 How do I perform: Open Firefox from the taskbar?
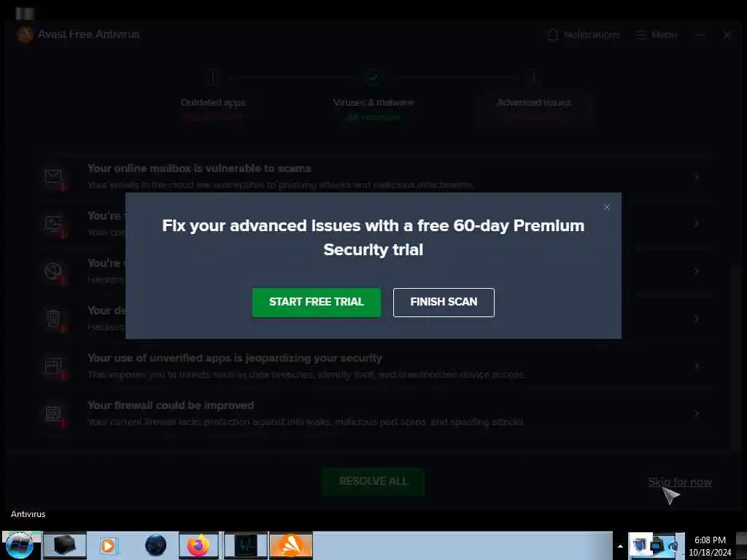point(198,545)
